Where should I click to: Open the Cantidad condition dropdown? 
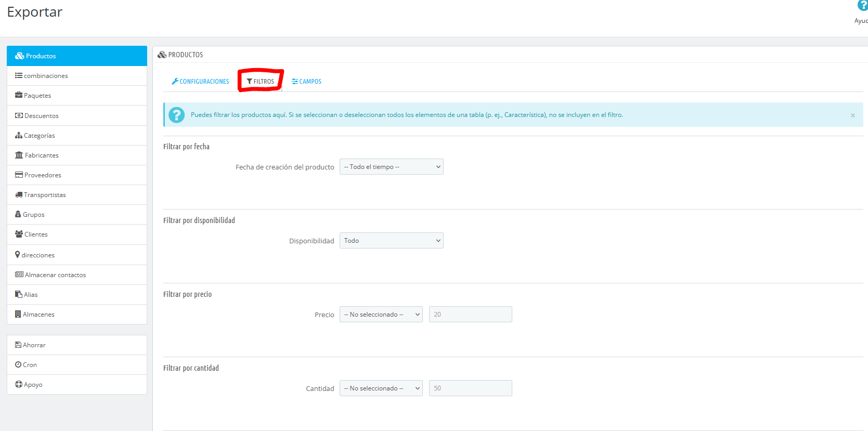click(381, 388)
